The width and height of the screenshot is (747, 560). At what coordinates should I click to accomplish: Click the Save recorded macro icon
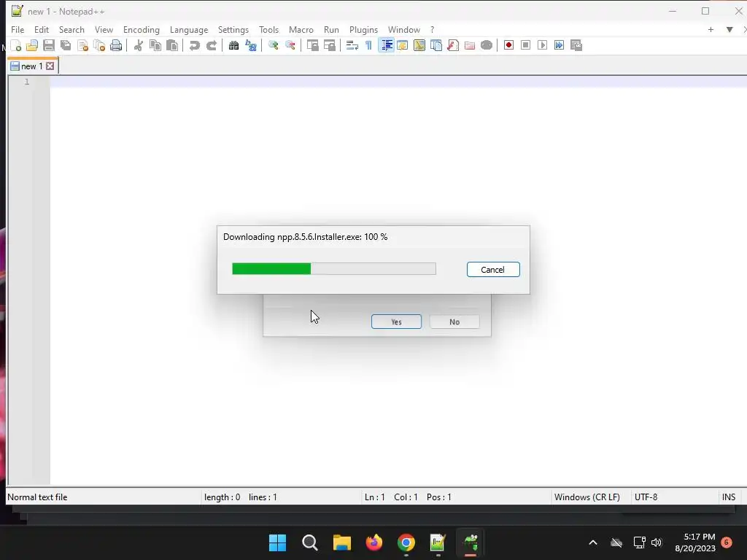click(576, 45)
